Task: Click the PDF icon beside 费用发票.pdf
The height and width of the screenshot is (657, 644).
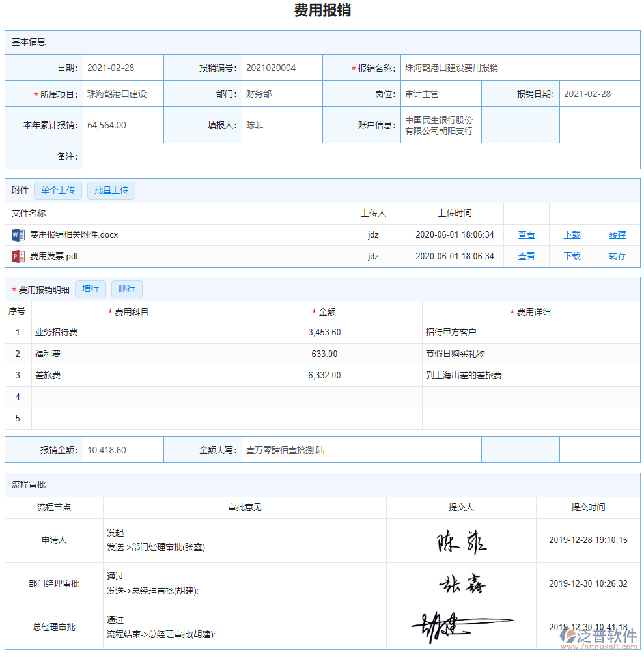Action: coord(18,255)
